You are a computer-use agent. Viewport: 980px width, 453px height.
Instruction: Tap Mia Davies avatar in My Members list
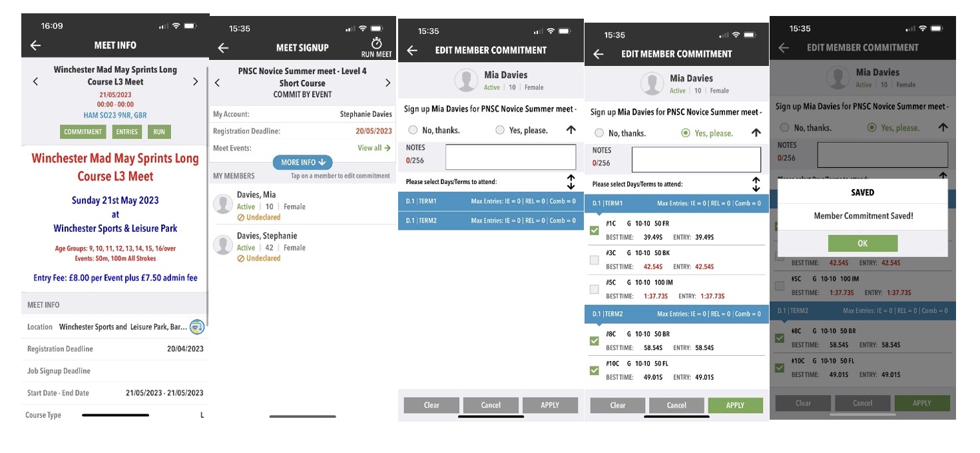(x=222, y=205)
